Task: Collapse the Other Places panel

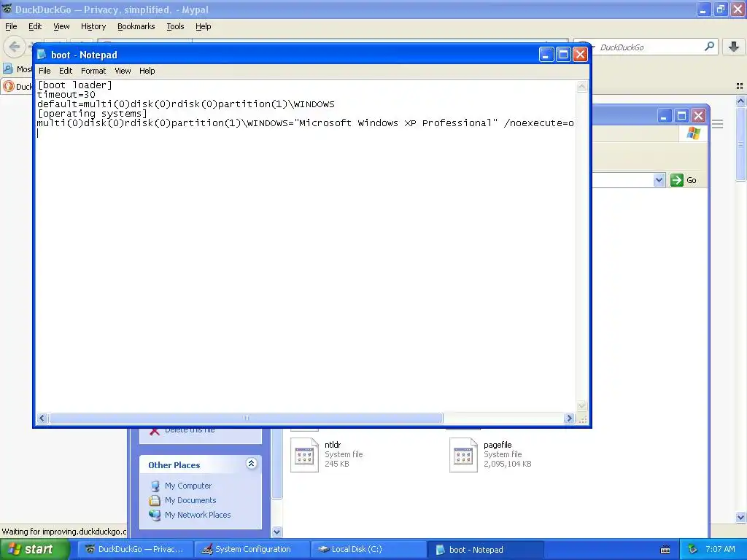Action: click(252, 463)
